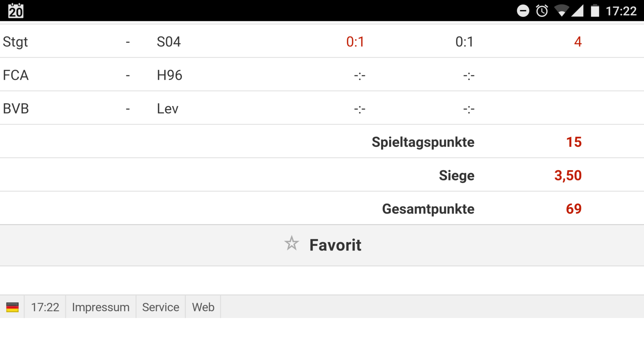Open the Impressum link
This screenshot has height=362, width=644.
pyautogui.click(x=101, y=307)
